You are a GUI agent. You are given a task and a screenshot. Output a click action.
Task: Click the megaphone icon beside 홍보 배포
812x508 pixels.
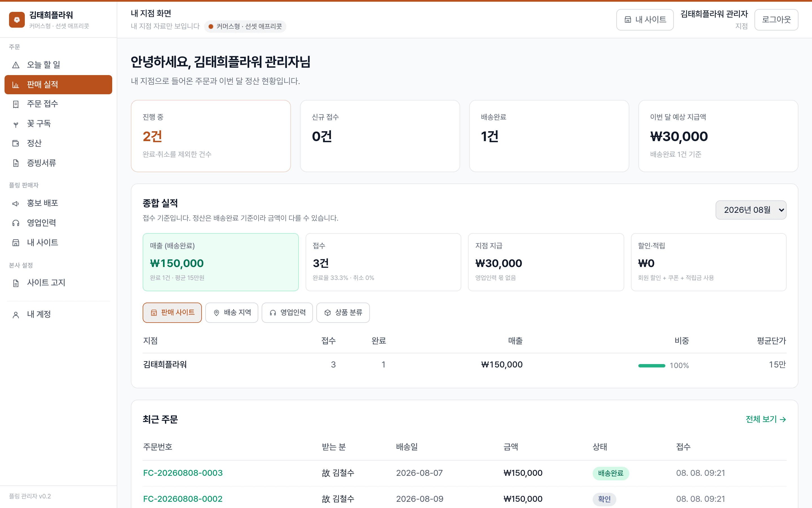(16, 203)
